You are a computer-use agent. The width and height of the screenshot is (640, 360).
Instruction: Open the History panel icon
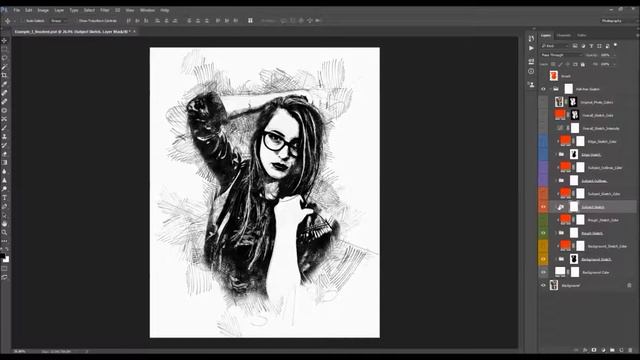tap(531, 38)
